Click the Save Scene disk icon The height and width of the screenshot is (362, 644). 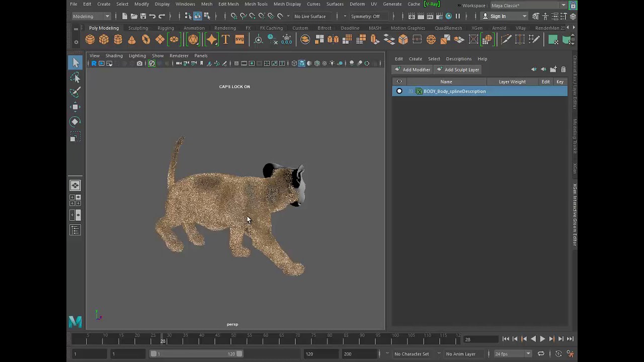(143, 16)
